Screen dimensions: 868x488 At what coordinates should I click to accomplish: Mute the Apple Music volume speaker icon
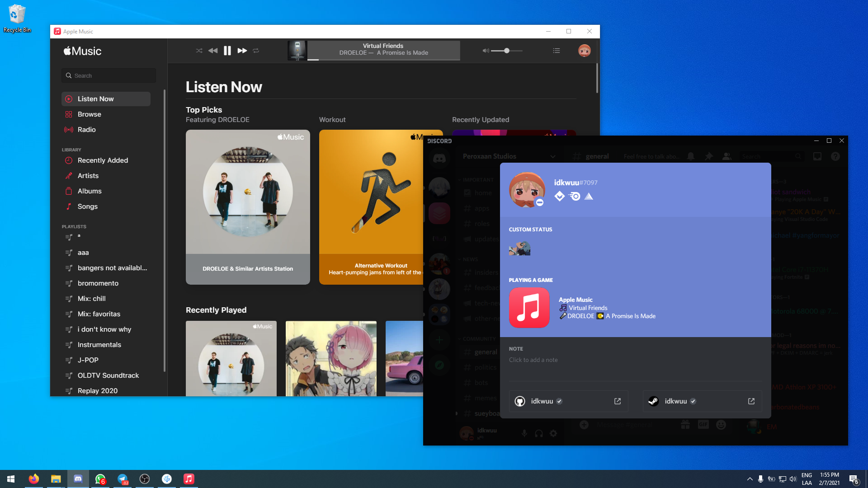(x=486, y=51)
